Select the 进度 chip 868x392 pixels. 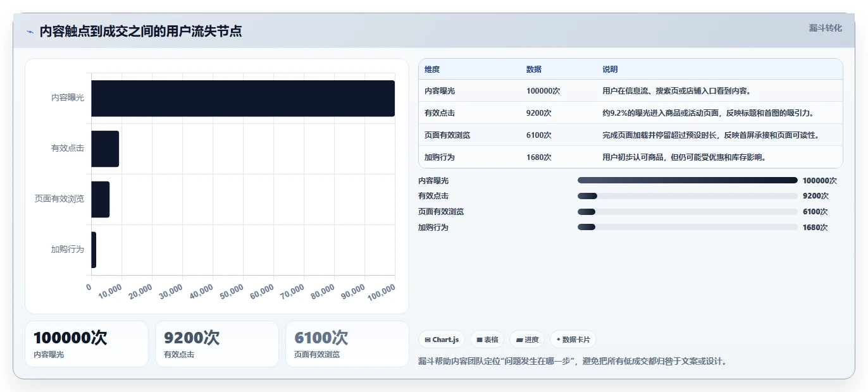(x=528, y=340)
